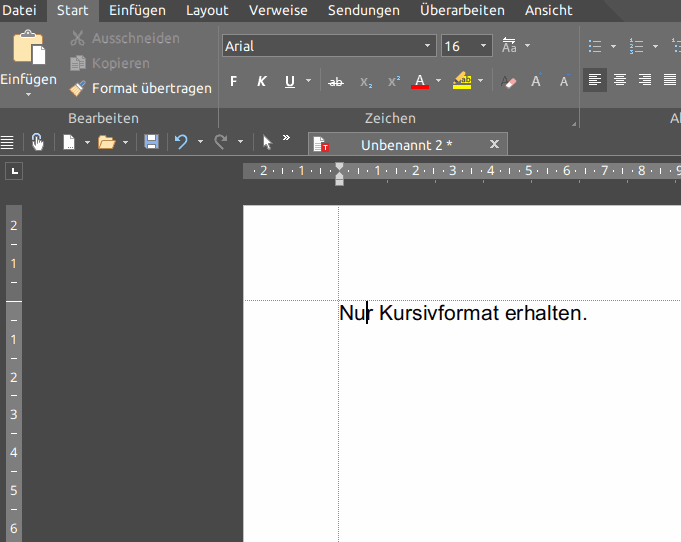Screen dimensions: 681x542
Task: Clear character formatting with eraser icon
Action: pos(508,82)
